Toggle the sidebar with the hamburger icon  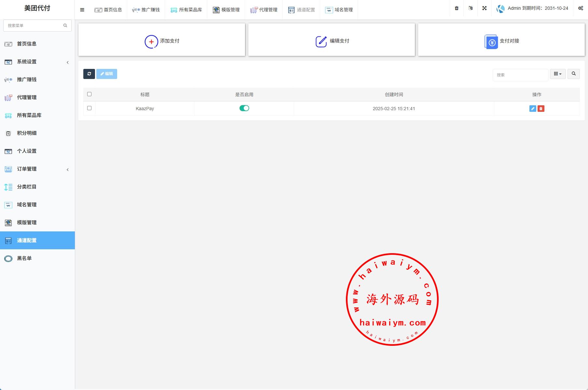point(82,10)
